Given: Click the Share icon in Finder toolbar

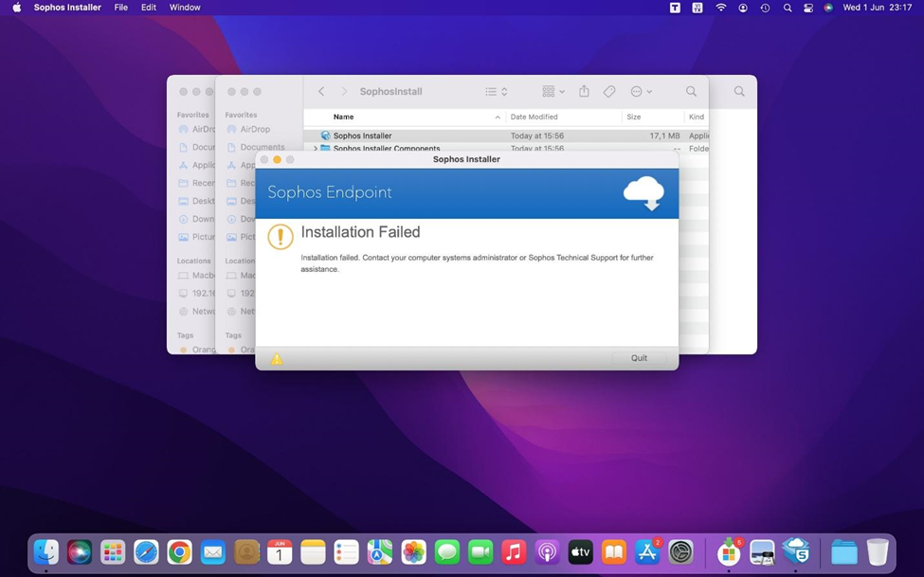Looking at the screenshot, I should click(584, 91).
